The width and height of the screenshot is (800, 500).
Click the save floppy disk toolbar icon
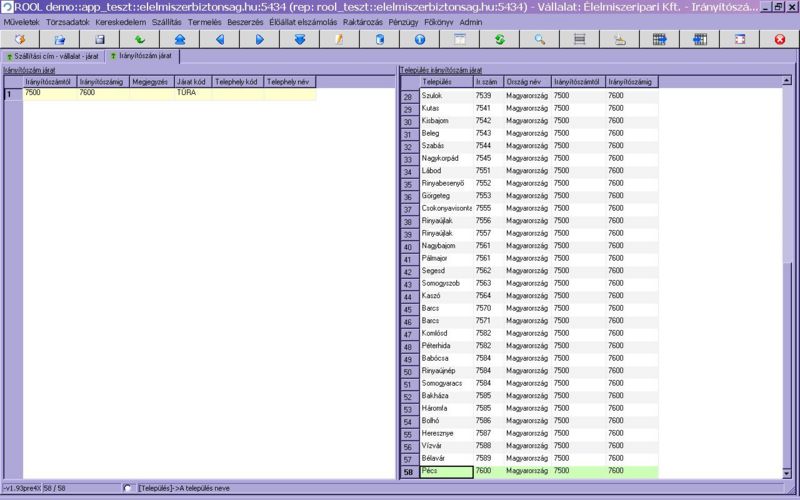100,40
